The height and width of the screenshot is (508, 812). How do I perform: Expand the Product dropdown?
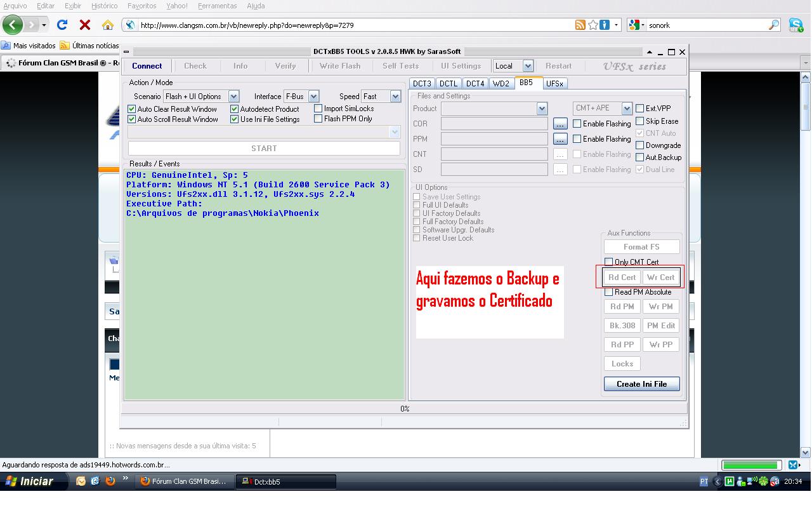pyautogui.click(x=542, y=109)
